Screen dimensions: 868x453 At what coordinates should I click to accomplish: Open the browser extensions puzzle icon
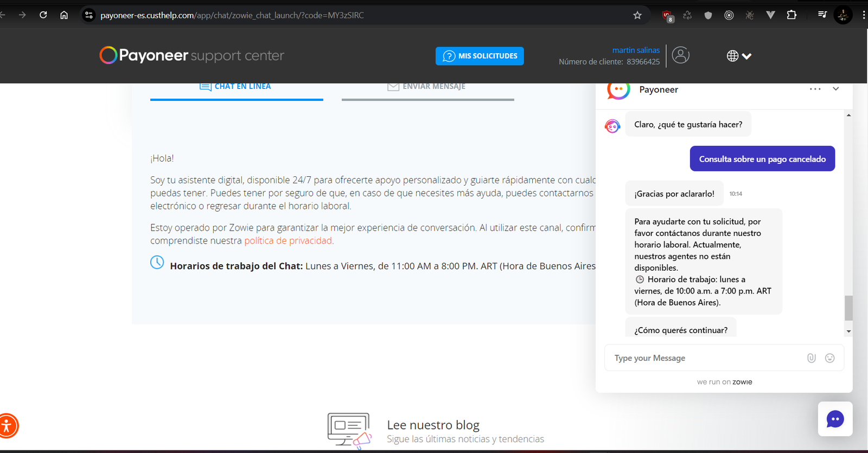(x=792, y=15)
